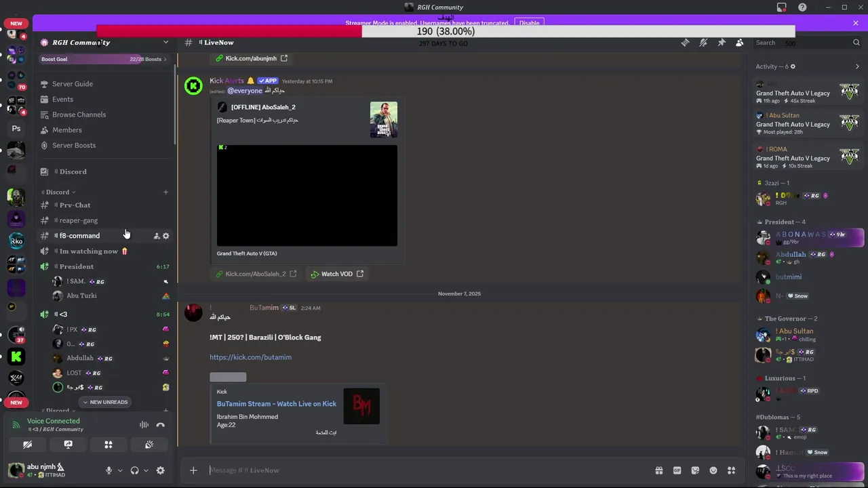Open headphone output options chevron
The image size is (868, 488).
tap(146, 470)
